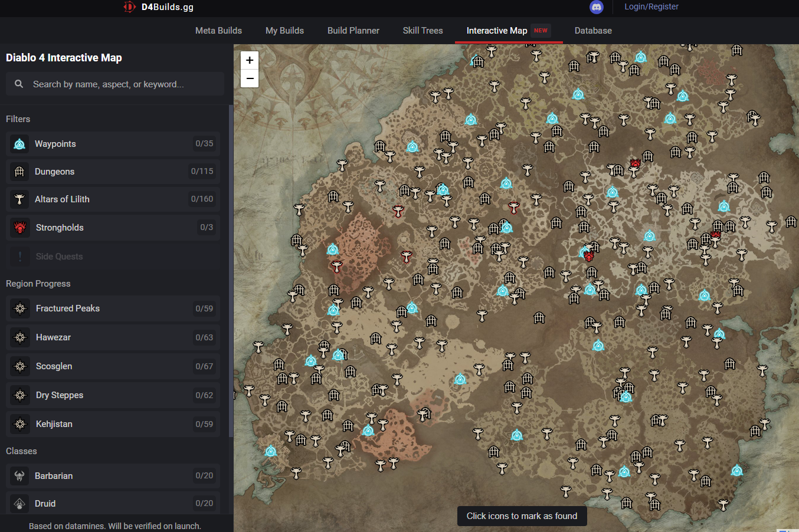Click the Altars of Lilith 0/160 counter

[x=202, y=199]
